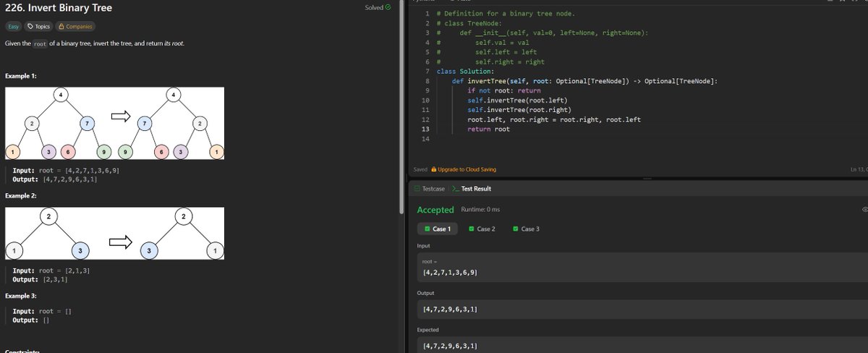Click code line 'class Solution:'
868x353 pixels.
tap(466, 71)
